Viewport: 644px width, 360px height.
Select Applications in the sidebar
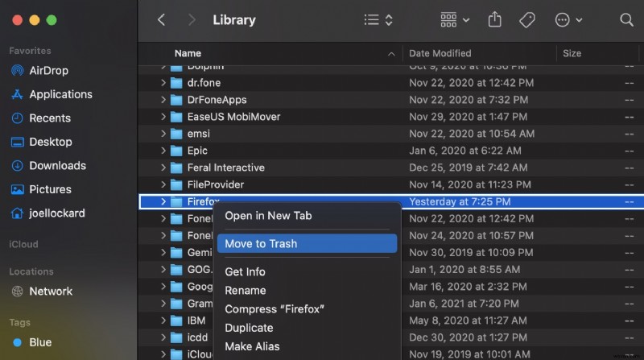pos(60,94)
